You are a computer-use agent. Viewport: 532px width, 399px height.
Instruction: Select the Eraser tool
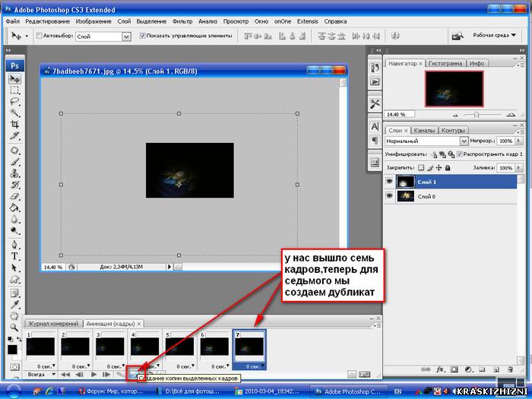14,196
